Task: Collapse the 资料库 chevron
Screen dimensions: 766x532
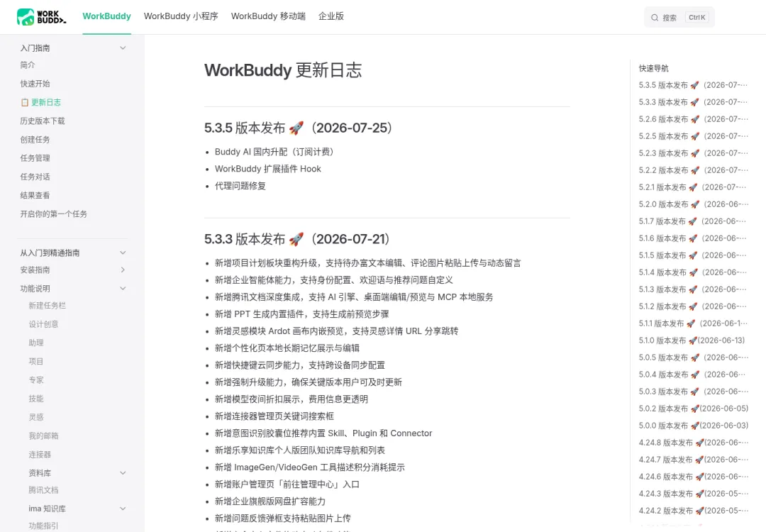Action: 123,473
